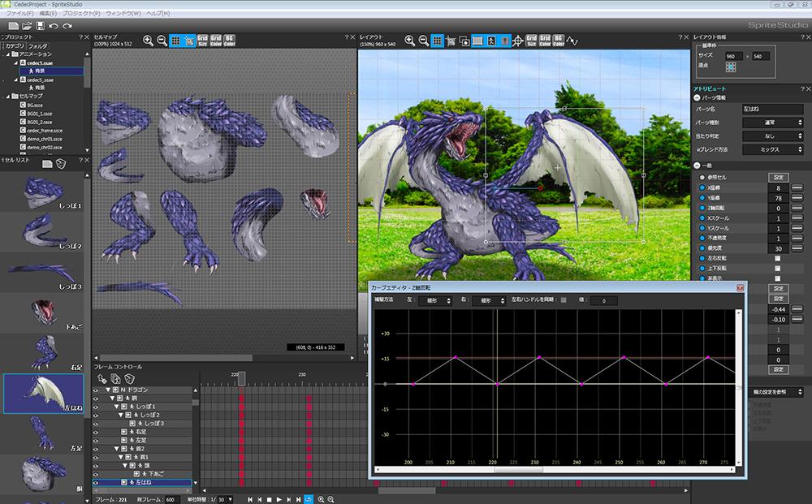Viewport: 812px width, 504px height.
Task: Open プロジェクト(P) menu
Action: [81, 13]
